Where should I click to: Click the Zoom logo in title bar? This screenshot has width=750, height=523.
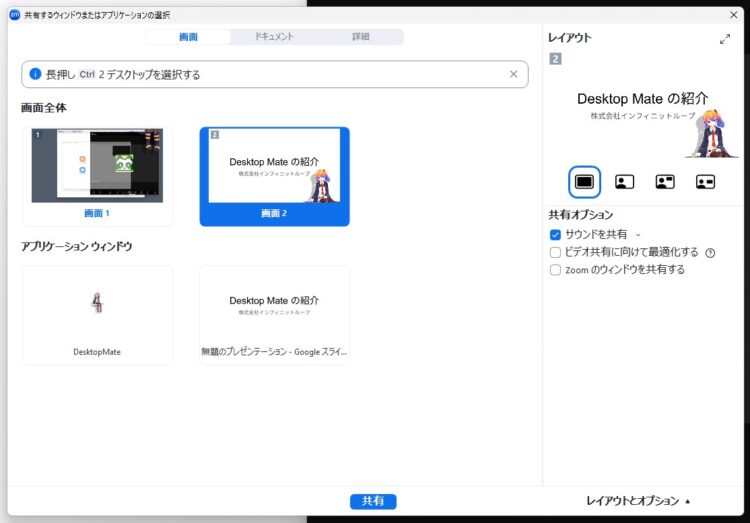14,14
